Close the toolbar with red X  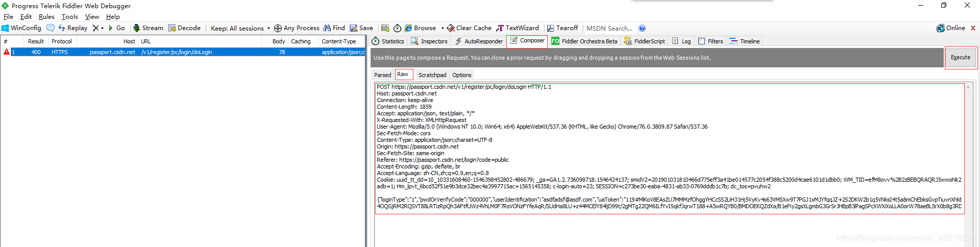pos(973,28)
